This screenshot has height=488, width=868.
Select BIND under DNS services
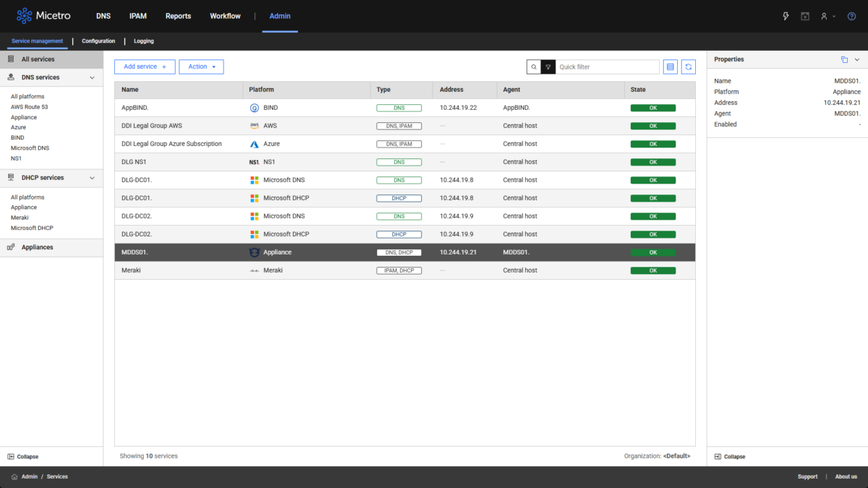point(17,137)
